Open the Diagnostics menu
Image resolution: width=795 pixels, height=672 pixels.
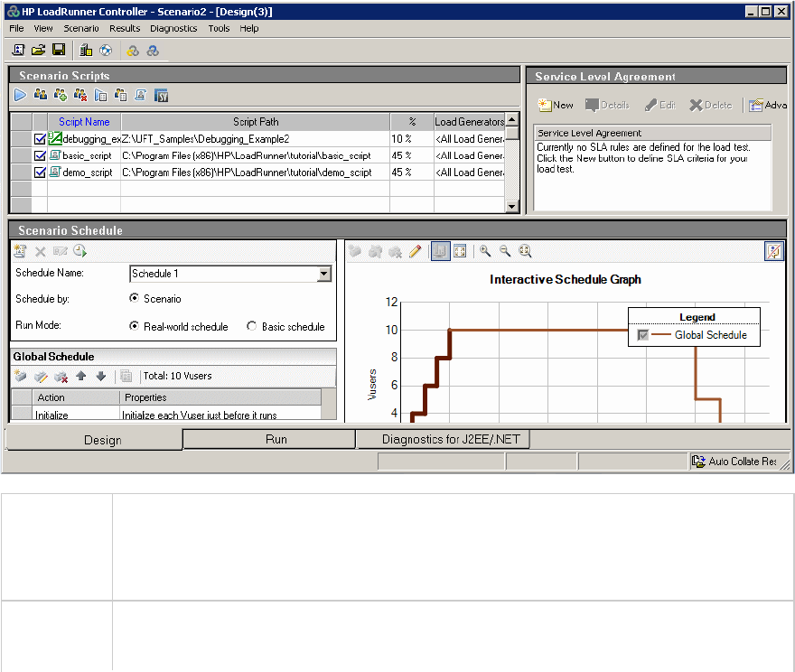point(173,28)
